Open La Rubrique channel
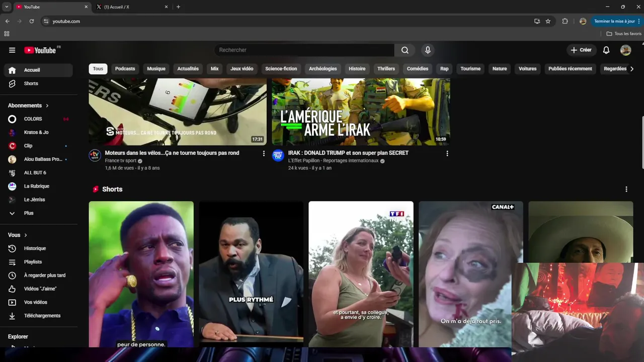 (38, 186)
